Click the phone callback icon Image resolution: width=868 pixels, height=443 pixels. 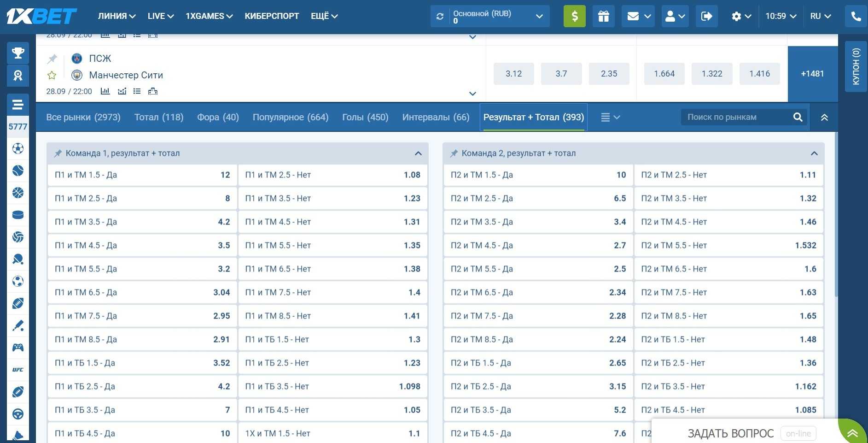(856, 16)
